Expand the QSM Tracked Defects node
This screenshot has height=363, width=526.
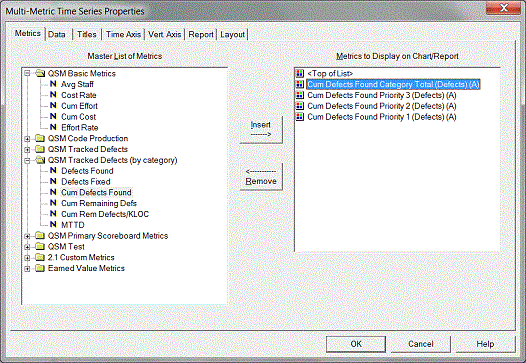(x=27, y=149)
